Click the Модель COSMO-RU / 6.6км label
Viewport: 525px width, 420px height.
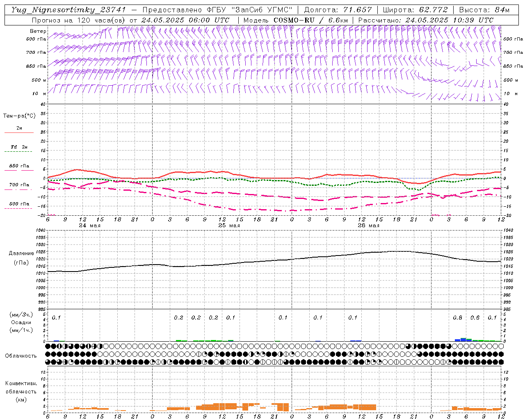tap(295, 20)
